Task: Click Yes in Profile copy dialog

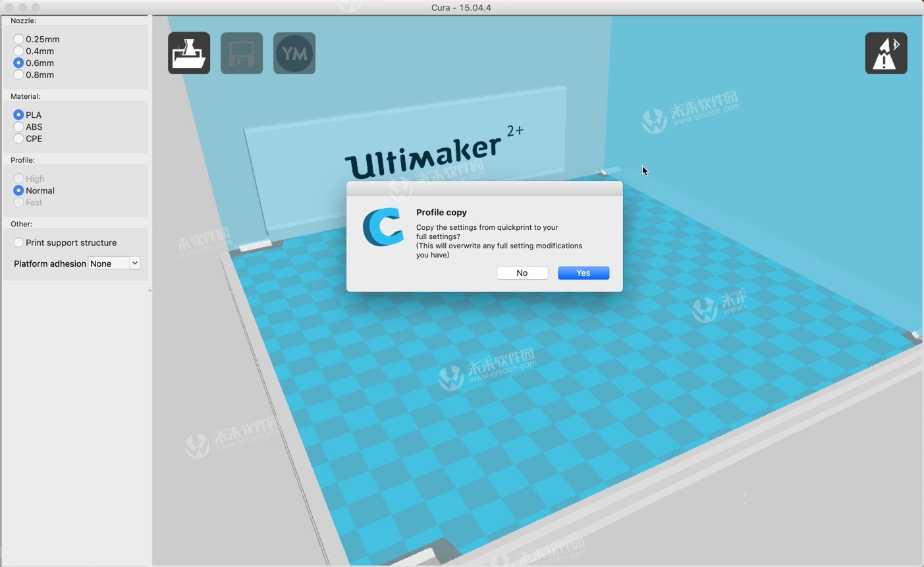Action: 584,273
